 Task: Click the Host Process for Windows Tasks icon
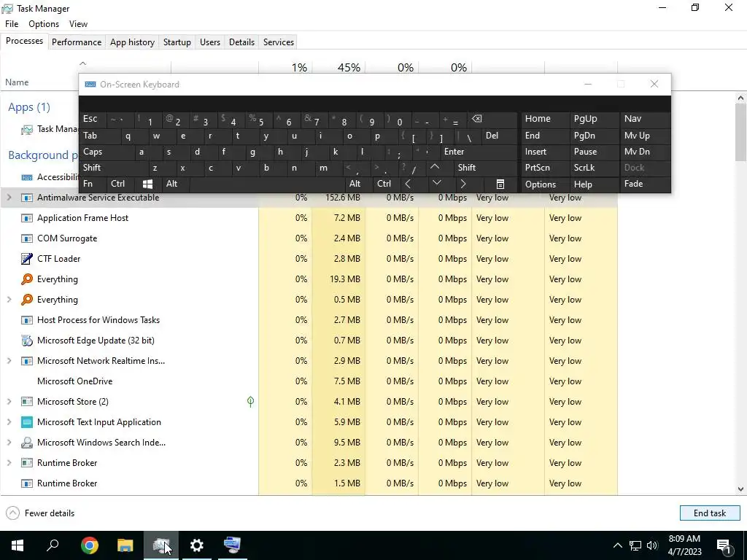click(x=27, y=320)
